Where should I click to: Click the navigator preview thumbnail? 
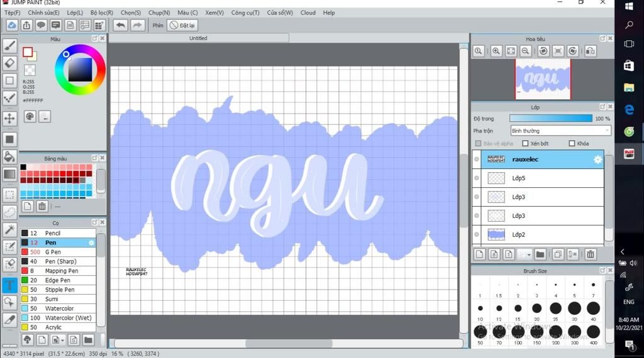[x=543, y=79]
